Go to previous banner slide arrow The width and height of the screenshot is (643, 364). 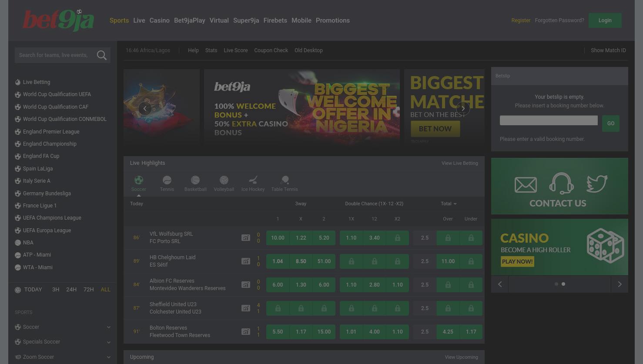[145, 109]
